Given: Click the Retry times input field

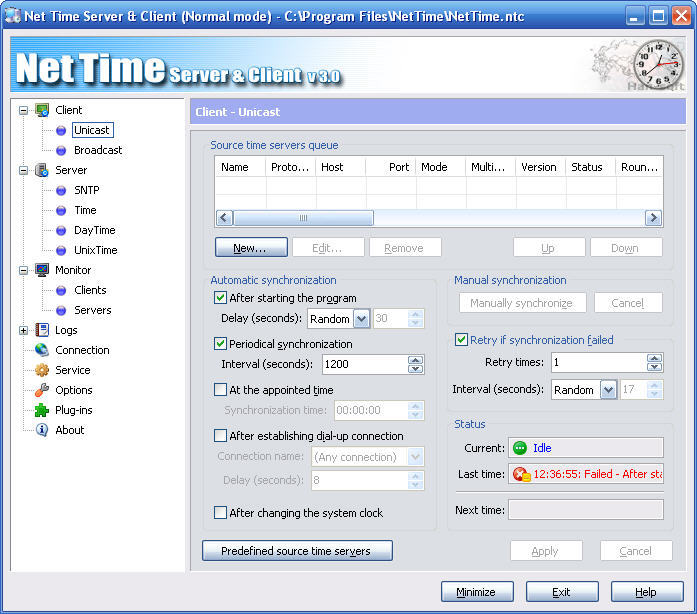Looking at the screenshot, I should point(599,362).
